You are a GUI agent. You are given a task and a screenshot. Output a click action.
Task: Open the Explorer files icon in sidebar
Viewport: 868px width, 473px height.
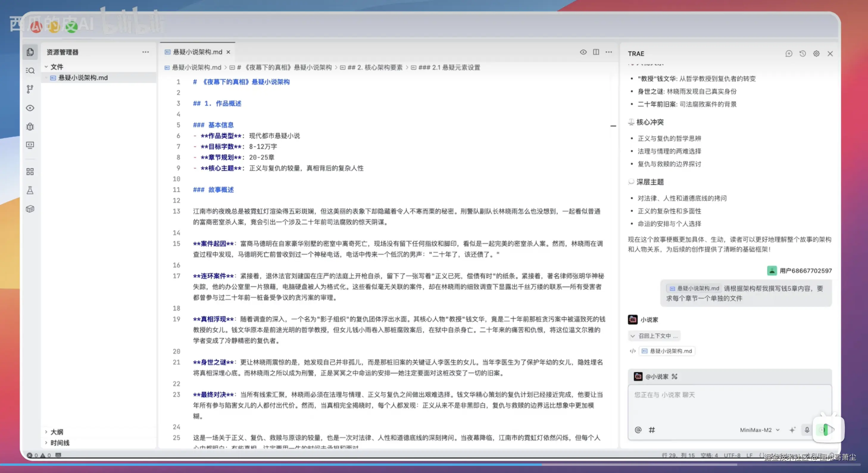pos(30,52)
